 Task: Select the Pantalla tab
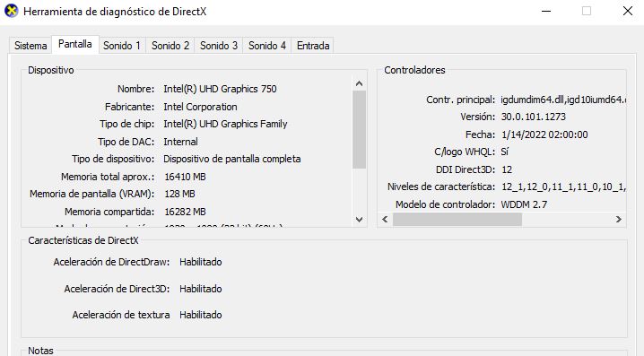tap(74, 44)
